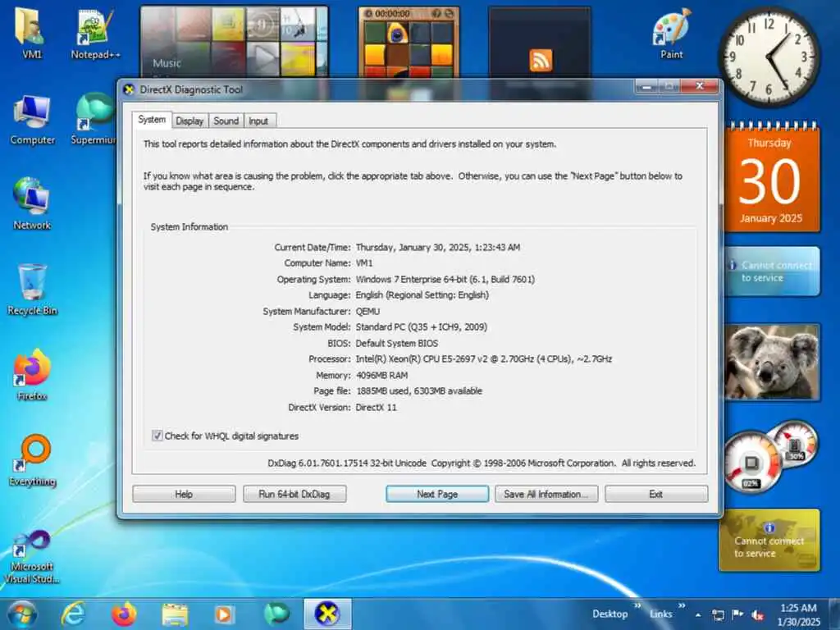Click the BIOS value Default System BIOS
The height and width of the screenshot is (630, 840).
[x=397, y=343]
